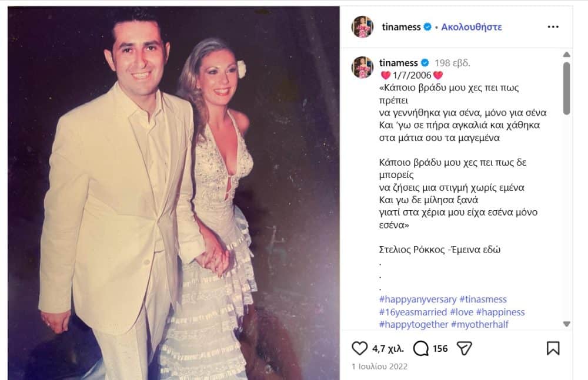Open the #happytogether hashtag
The height and width of the screenshot is (380, 588).
(413, 324)
